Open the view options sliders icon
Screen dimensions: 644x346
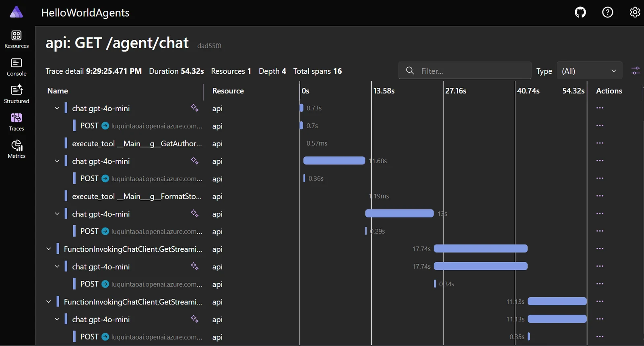click(636, 71)
